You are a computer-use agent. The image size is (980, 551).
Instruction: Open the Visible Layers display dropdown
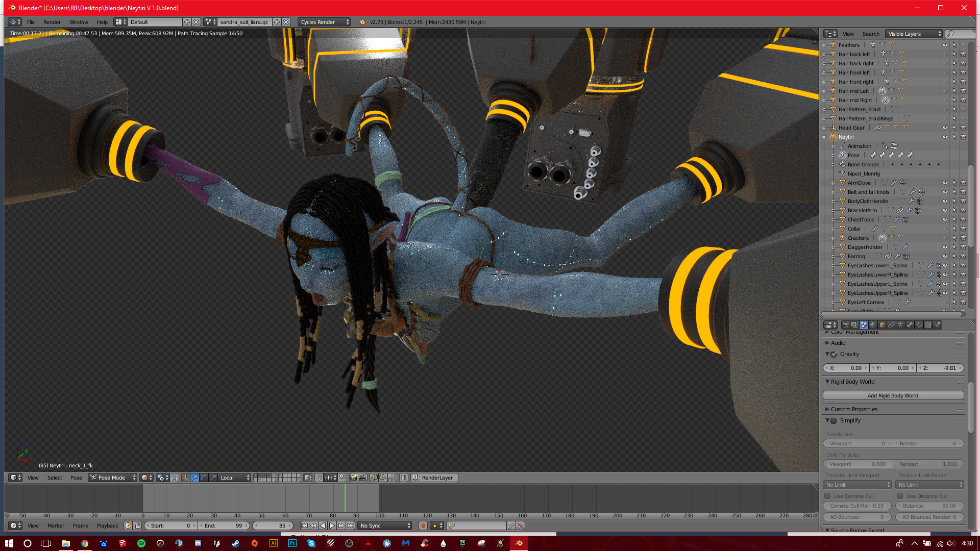[914, 34]
